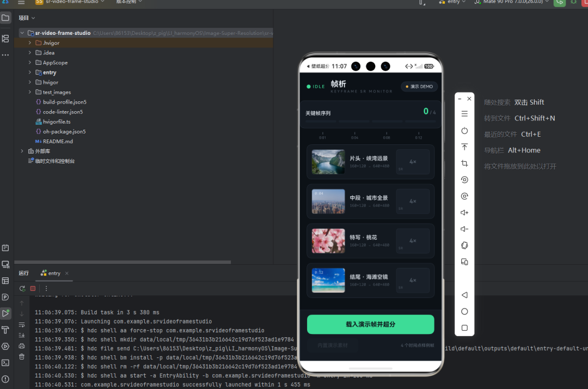Image resolution: width=588 pixels, height=389 pixels.
Task: Collapse the sr-video-frame-studio project root
Action: point(22,33)
